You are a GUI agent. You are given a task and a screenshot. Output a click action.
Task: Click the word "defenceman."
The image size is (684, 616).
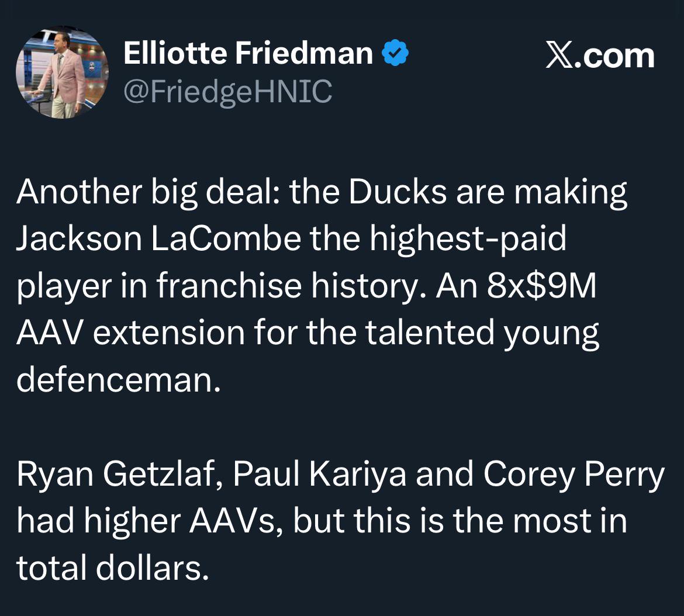119,379
